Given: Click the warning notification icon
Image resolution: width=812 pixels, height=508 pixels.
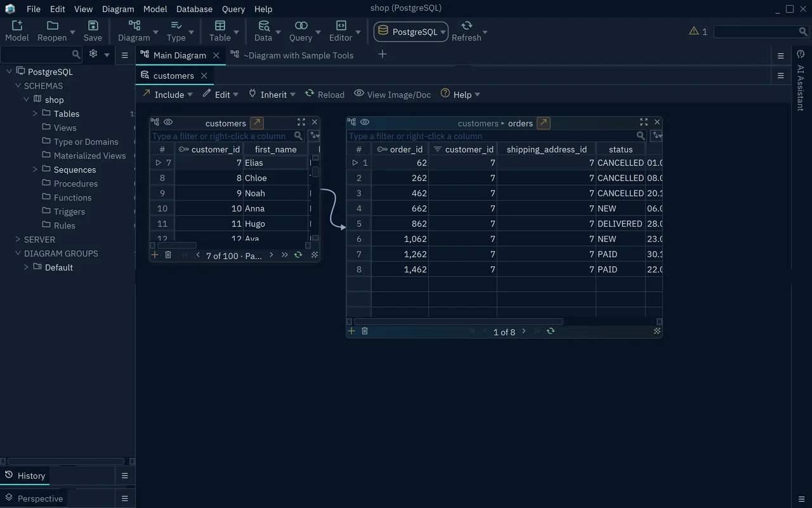Looking at the screenshot, I should click(x=694, y=30).
